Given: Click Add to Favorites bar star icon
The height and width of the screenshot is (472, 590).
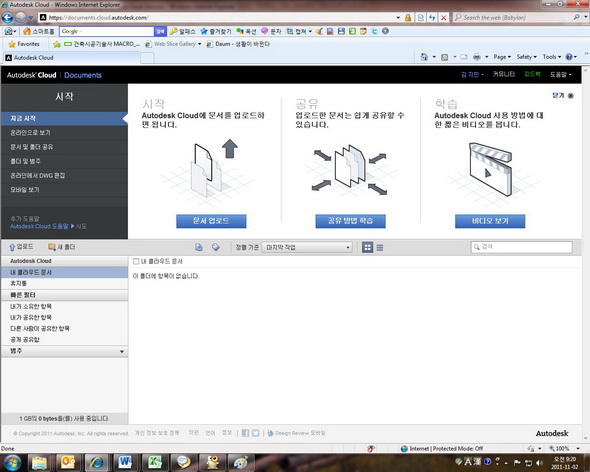Looking at the screenshot, I should [x=57, y=44].
